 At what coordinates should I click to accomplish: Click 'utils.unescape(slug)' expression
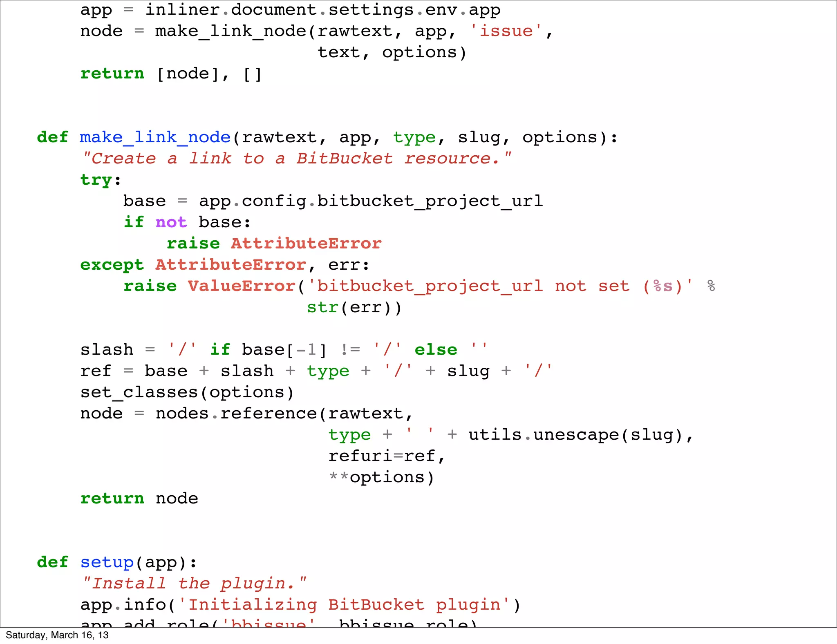click(x=576, y=435)
